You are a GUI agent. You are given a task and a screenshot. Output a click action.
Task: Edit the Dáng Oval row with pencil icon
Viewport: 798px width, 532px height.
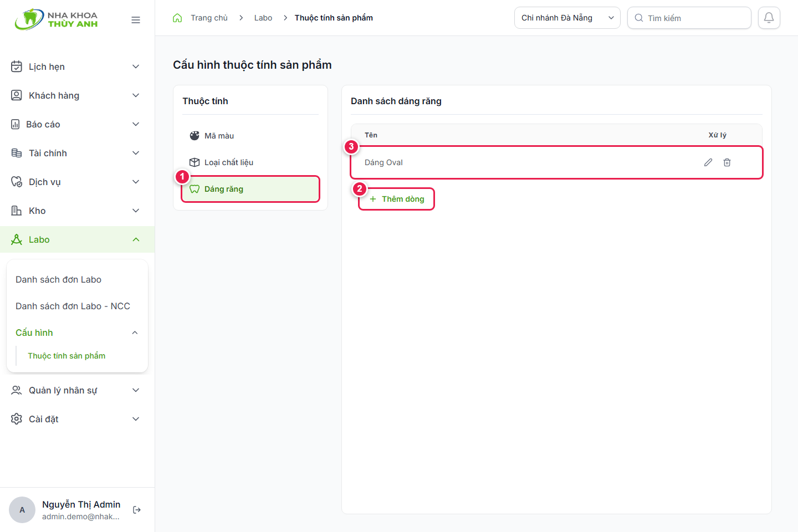(x=708, y=162)
